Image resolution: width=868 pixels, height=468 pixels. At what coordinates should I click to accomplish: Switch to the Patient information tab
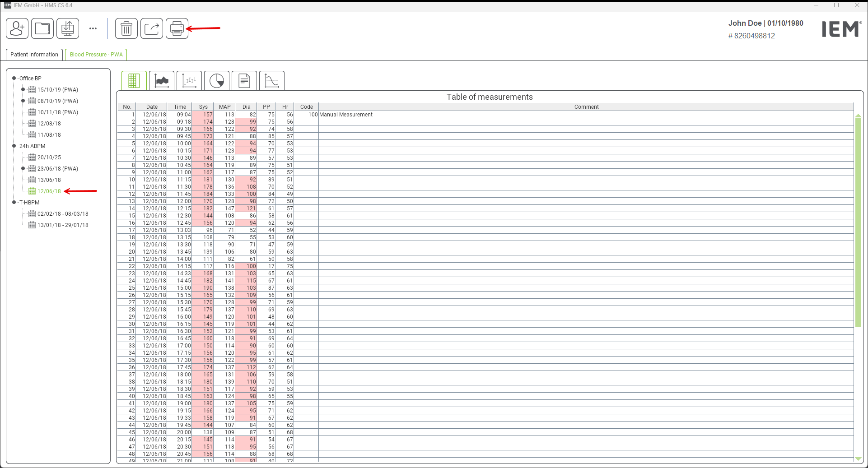[x=34, y=55]
